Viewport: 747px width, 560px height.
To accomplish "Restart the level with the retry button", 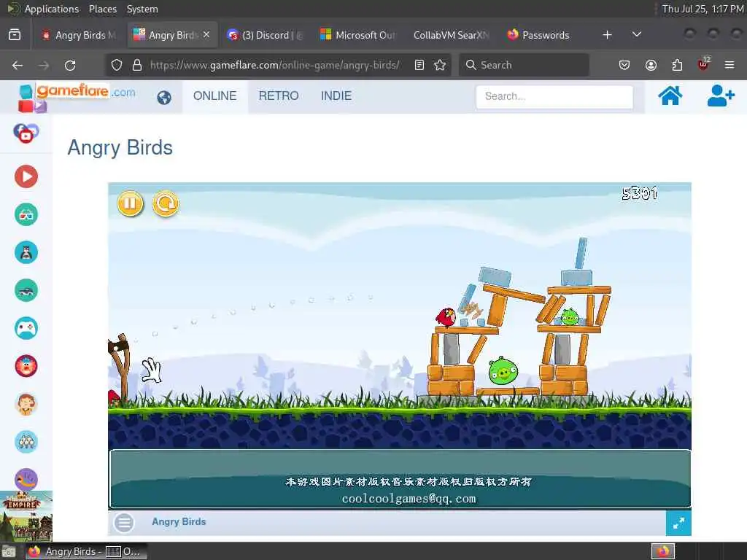I will [x=166, y=203].
